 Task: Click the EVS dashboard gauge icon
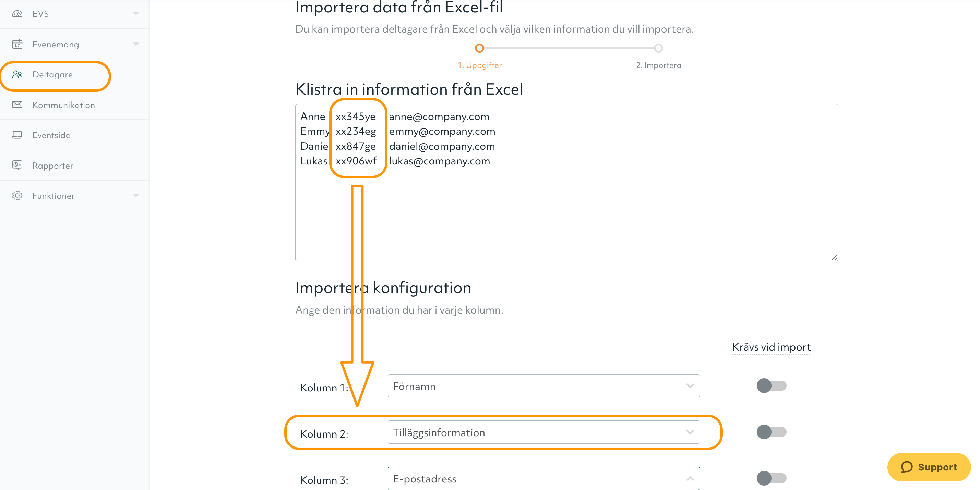pyautogui.click(x=17, y=14)
